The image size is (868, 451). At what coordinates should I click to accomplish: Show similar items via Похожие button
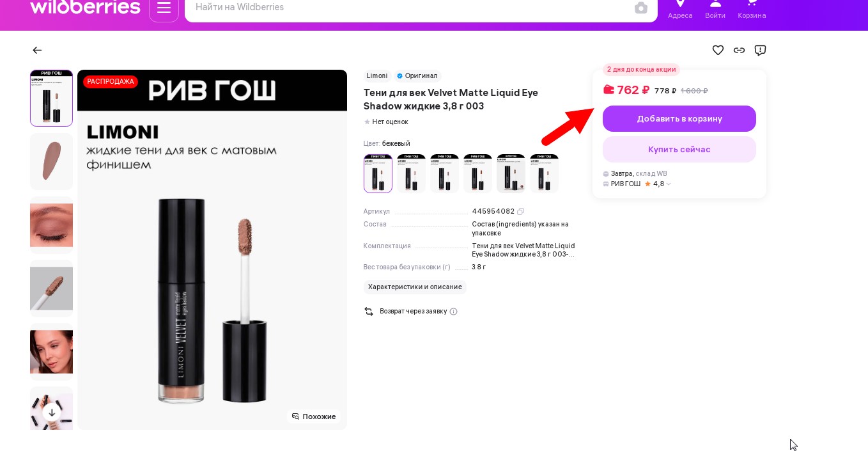[314, 416]
